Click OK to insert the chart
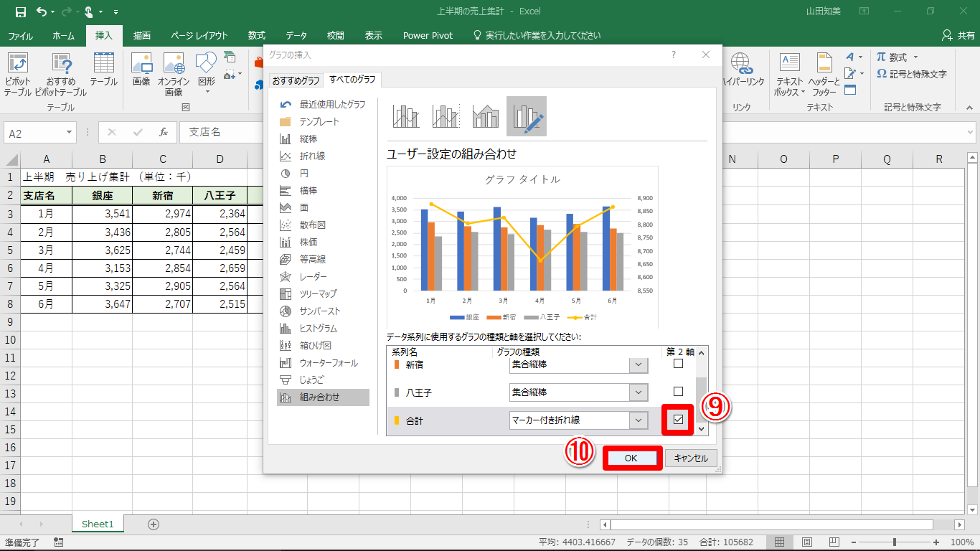This screenshot has width=980, height=551. (x=631, y=458)
